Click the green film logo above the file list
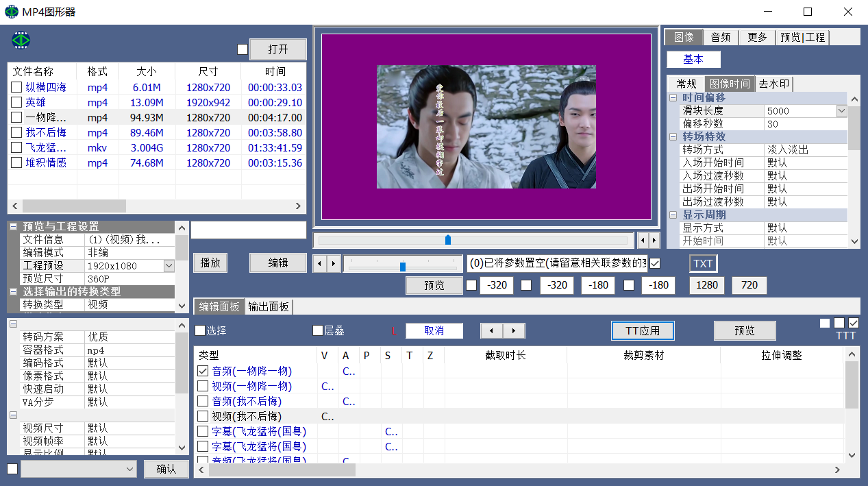Image resolution: width=868 pixels, height=486 pixels. point(21,40)
